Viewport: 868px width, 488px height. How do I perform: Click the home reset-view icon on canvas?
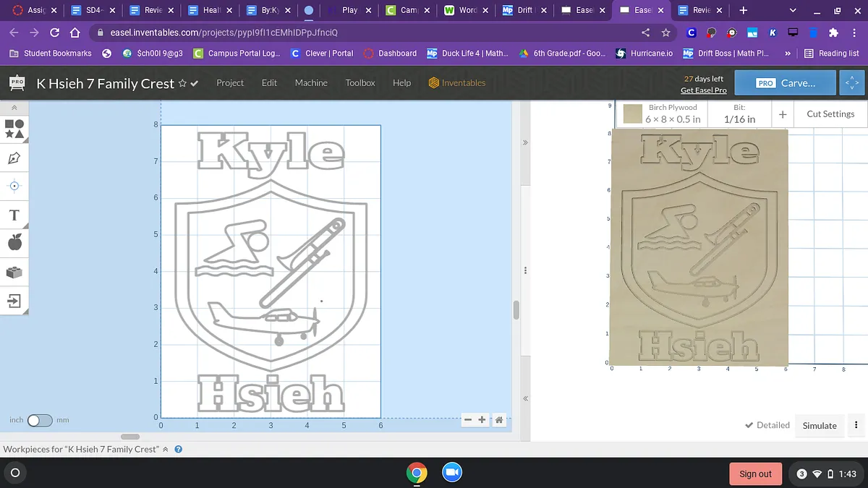498,420
